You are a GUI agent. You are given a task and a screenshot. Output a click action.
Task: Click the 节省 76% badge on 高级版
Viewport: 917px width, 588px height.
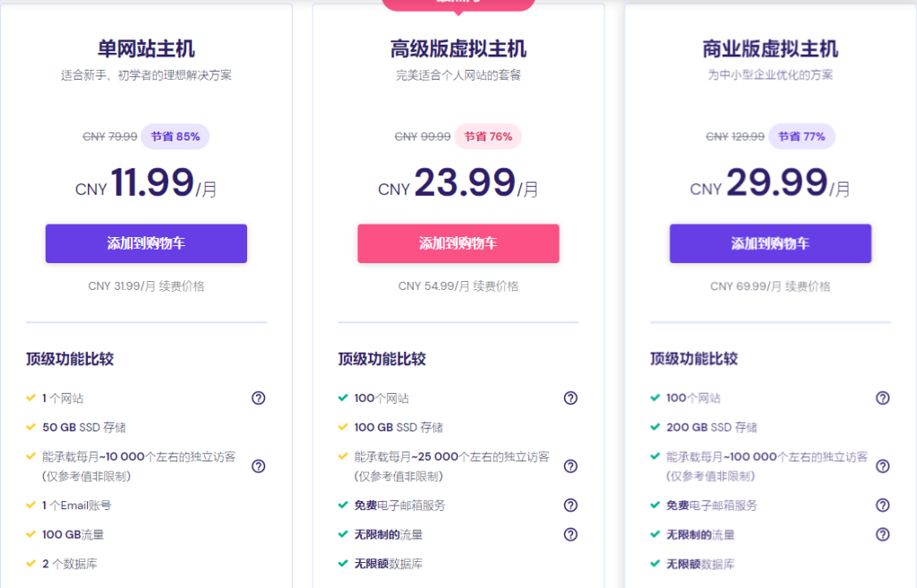[488, 136]
